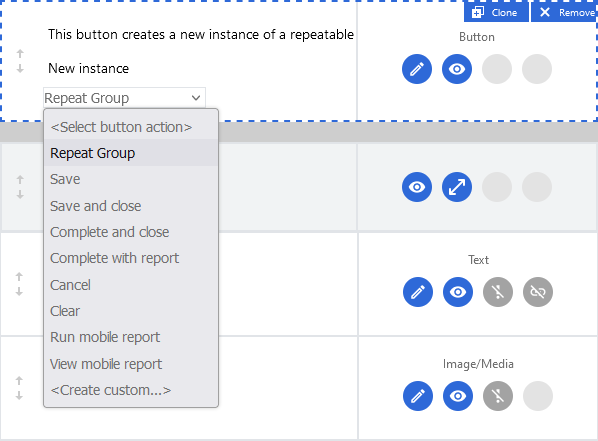Click the Remove button
The width and height of the screenshot is (598, 441).
pyautogui.click(x=564, y=12)
